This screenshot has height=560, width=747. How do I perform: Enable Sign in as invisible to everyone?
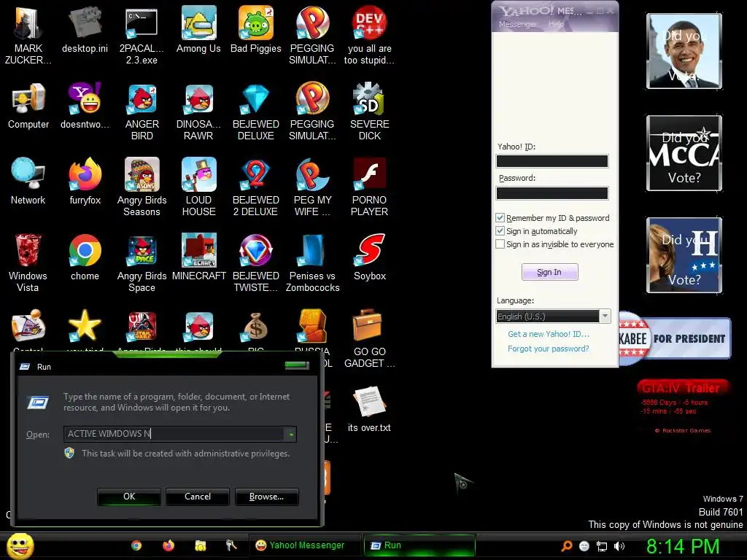(500, 244)
